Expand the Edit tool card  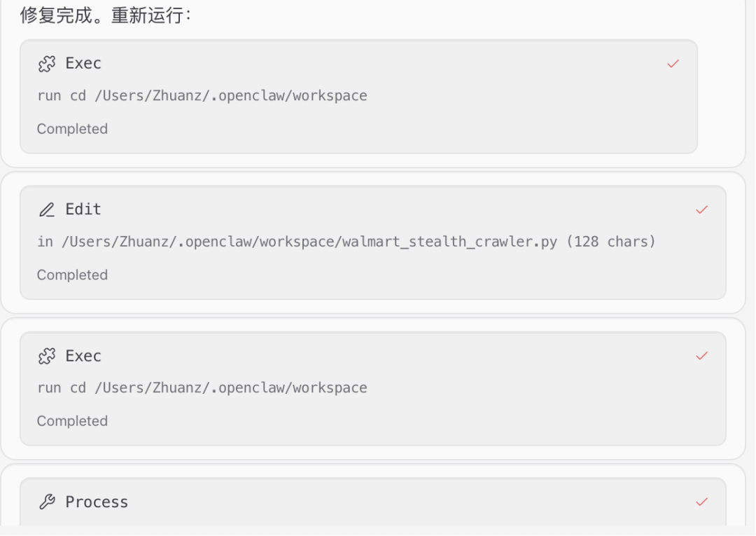(x=373, y=242)
